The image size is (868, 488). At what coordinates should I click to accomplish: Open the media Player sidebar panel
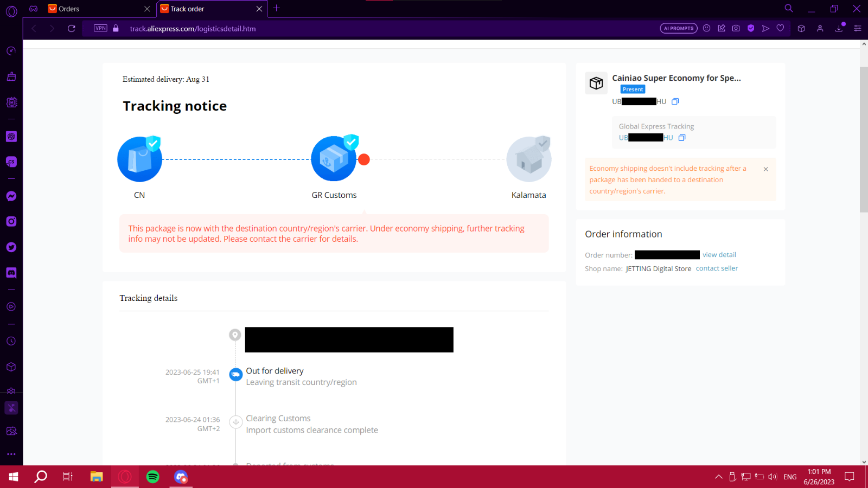pos(11,307)
